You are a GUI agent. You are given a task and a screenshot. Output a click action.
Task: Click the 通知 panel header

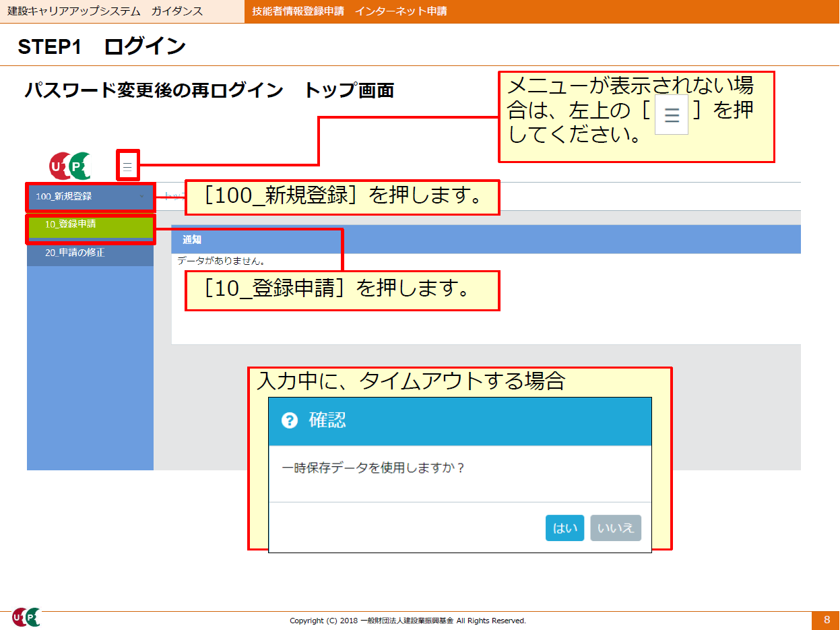486,239
